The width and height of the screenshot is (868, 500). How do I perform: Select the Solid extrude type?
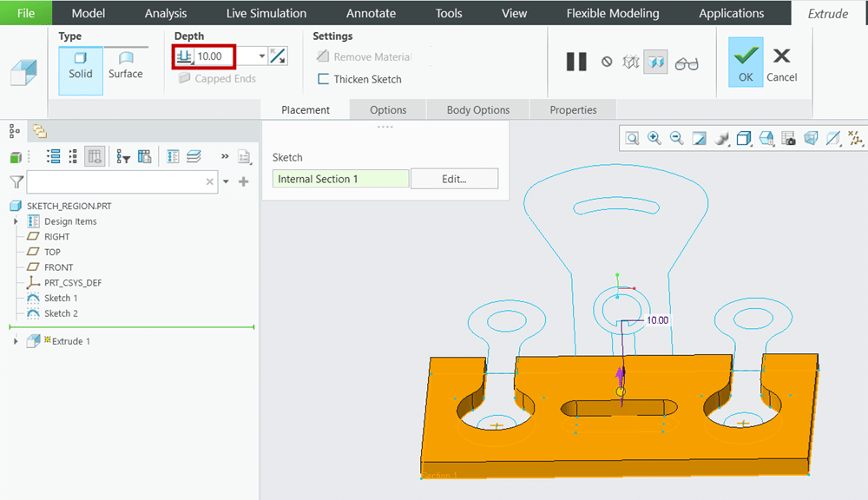click(81, 65)
